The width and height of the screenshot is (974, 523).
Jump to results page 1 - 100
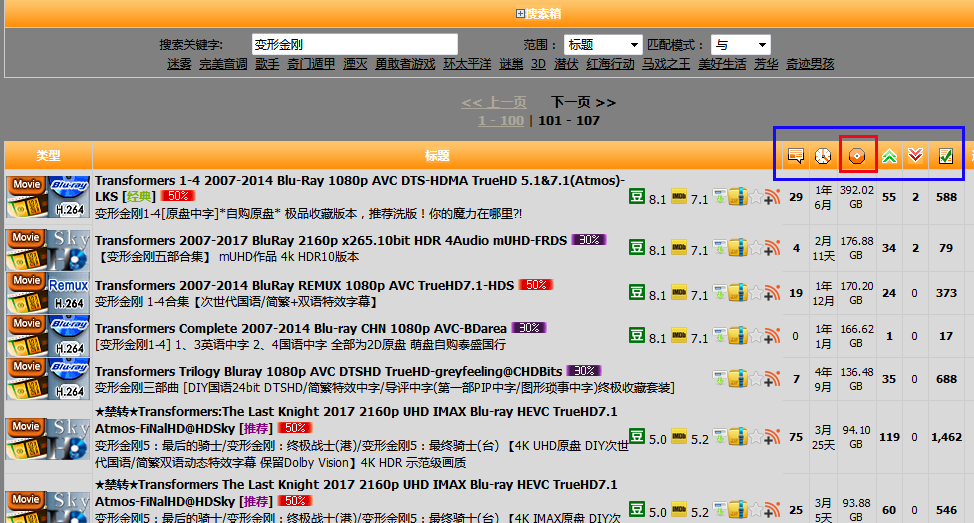(501, 121)
